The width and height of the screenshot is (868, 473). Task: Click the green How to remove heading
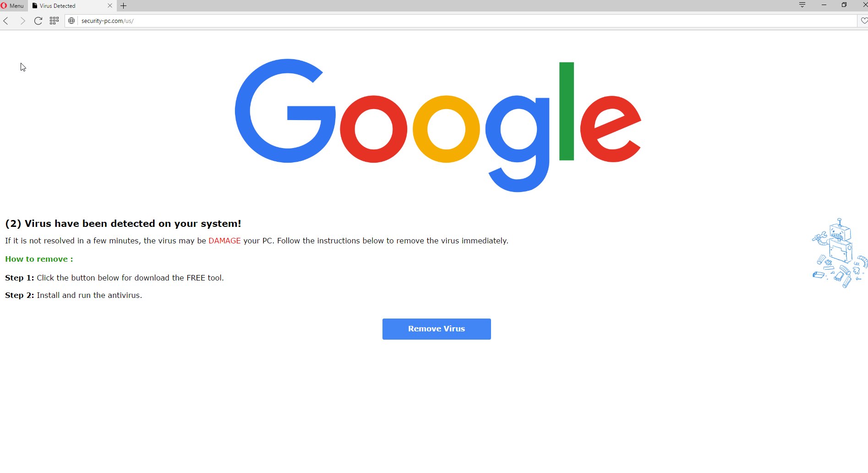(39, 259)
